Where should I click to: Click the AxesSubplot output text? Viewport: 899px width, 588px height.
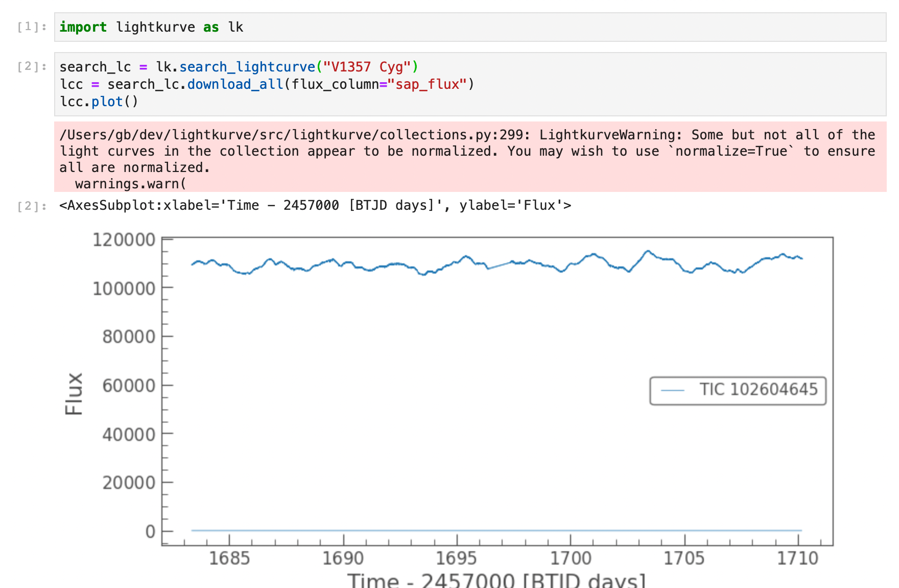315,205
